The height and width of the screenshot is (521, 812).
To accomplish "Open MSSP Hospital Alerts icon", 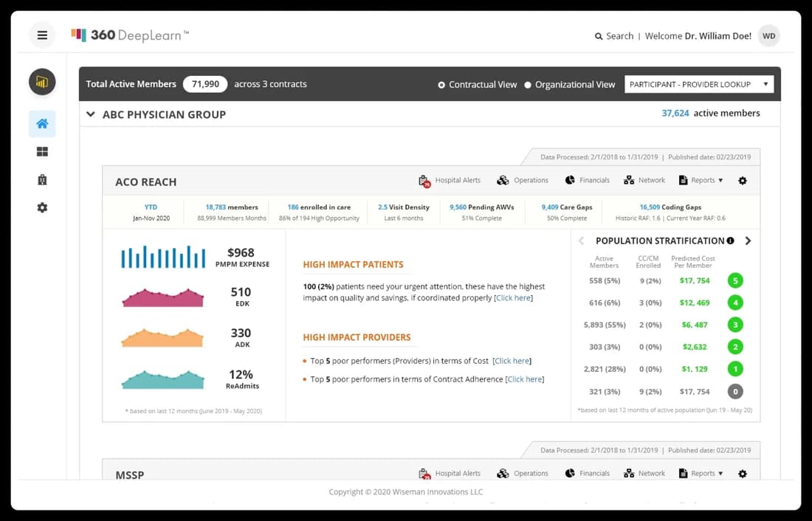I will pyautogui.click(x=424, y=473).
